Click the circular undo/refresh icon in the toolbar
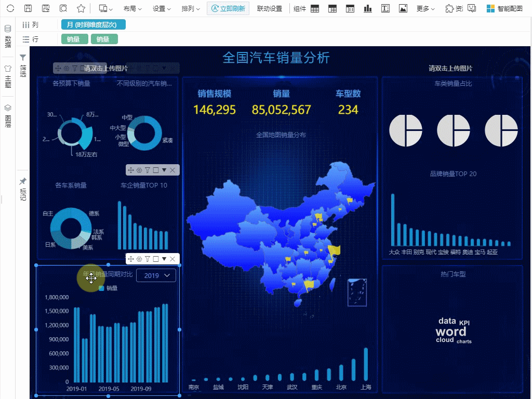The image size is (532, 399). click(x=10, y=8)
